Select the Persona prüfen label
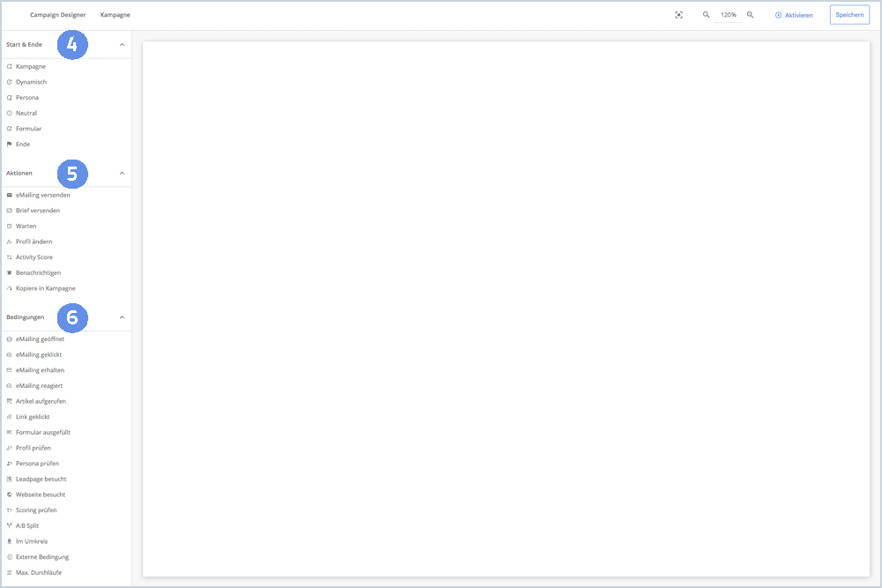This screenshot has height=588, width=882. pyautogui.click(x=37, y=464)
